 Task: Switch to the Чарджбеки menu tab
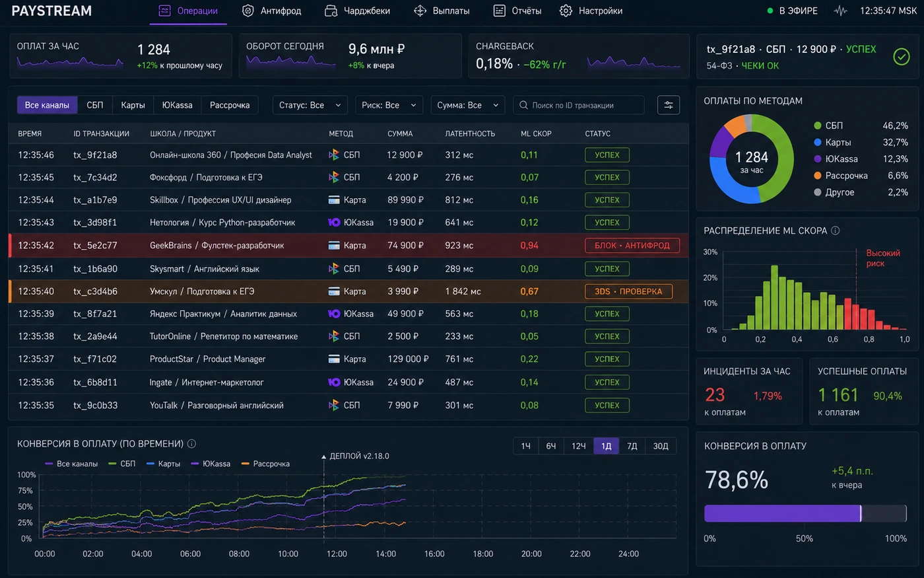pos(358,11)
